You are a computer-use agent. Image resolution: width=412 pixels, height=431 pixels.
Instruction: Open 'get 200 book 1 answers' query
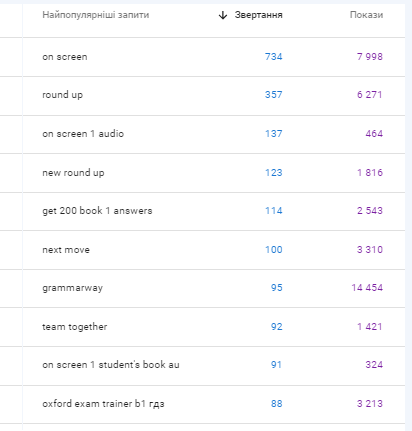(97, 211)
